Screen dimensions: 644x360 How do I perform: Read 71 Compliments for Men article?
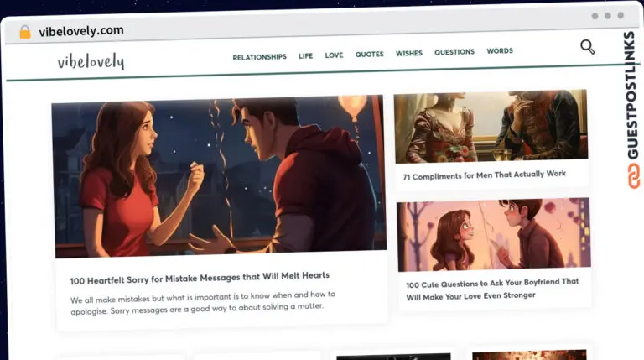[x=484, y=175]
